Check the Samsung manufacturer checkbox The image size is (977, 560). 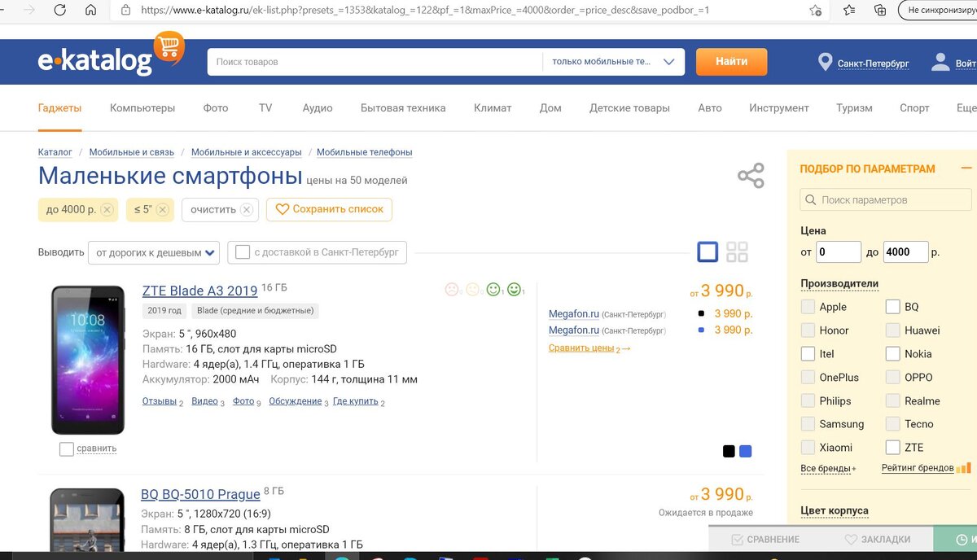[x=808, y=424]
